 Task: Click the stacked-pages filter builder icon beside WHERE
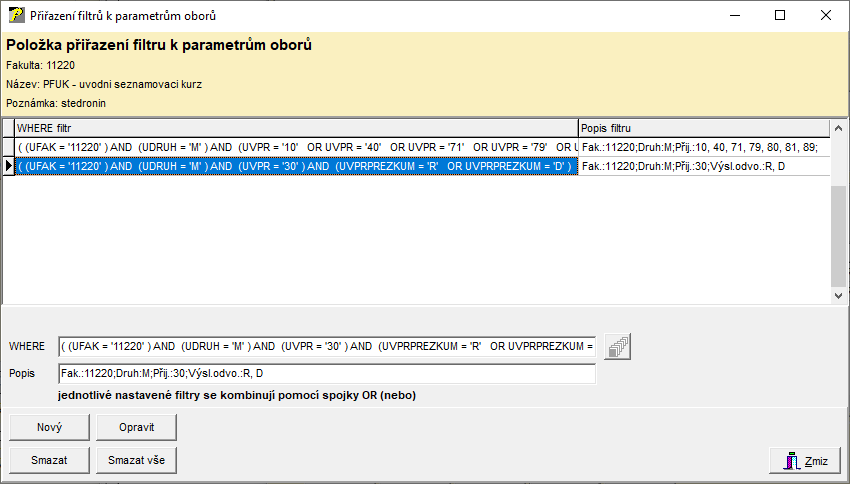pyautogui.click(x=619, y=346)
